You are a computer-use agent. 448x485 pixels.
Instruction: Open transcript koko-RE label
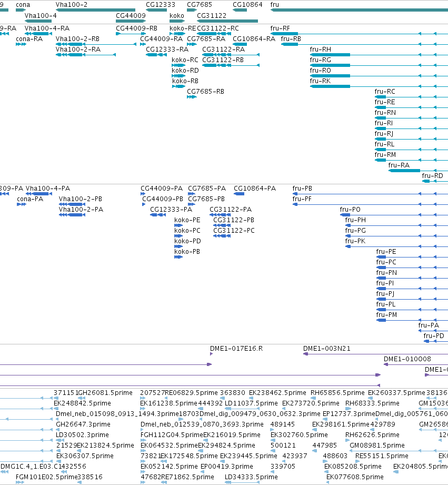(183, 28)
